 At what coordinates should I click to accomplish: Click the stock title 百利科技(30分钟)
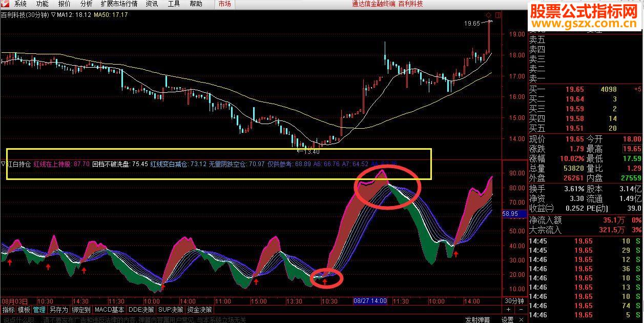tap(25, 15)
